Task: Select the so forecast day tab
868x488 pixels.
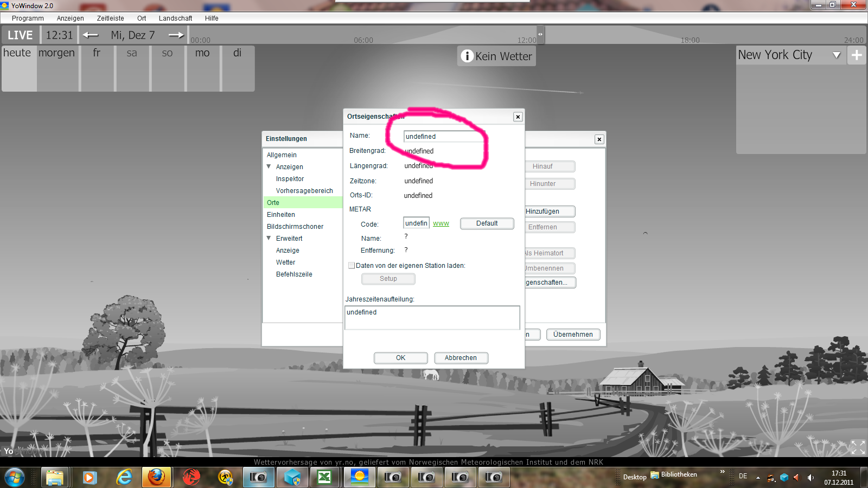Action: pyautogui.click(x=168, y=68)
